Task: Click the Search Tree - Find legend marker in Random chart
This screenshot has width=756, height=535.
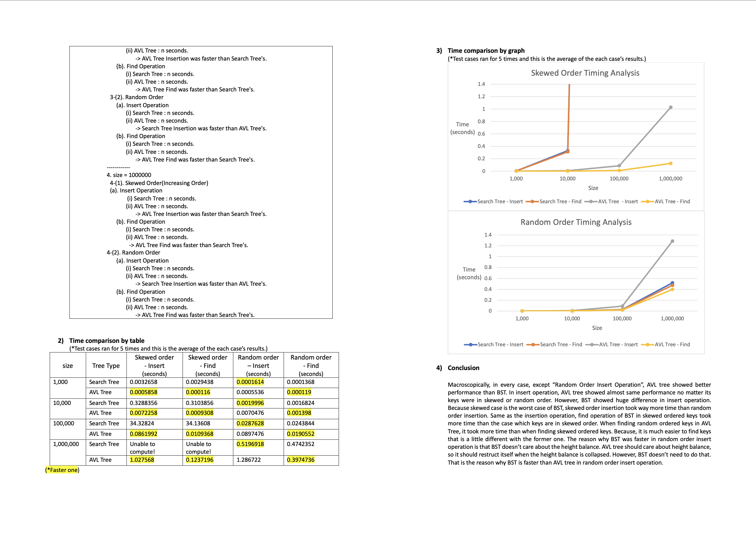Action: pyautogui.click(x=533, y=345)
